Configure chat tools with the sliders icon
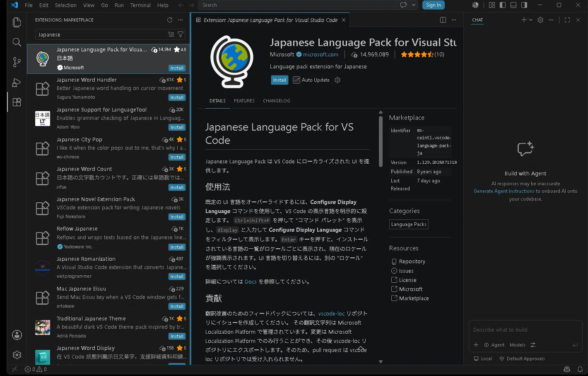 tap(533, 345)
